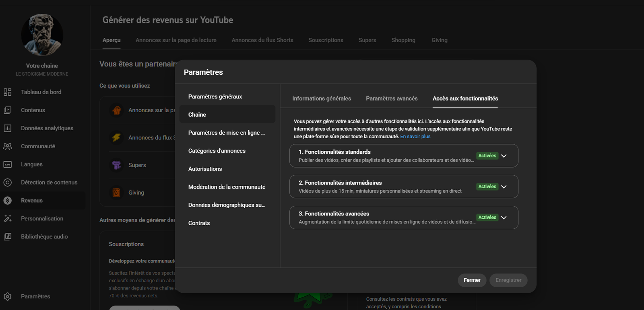Image resolution: width=644 pixels, height=310 pixels.
Task: Click the Contenus video library icon
Action: pyautogui.click(x=8, y=110)
